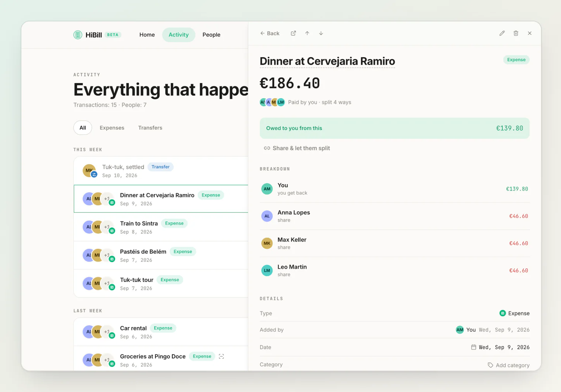Click the Wed, Sep 9, 2026 date value
This screenshot has width=561, height=392.
click(504, 347)
